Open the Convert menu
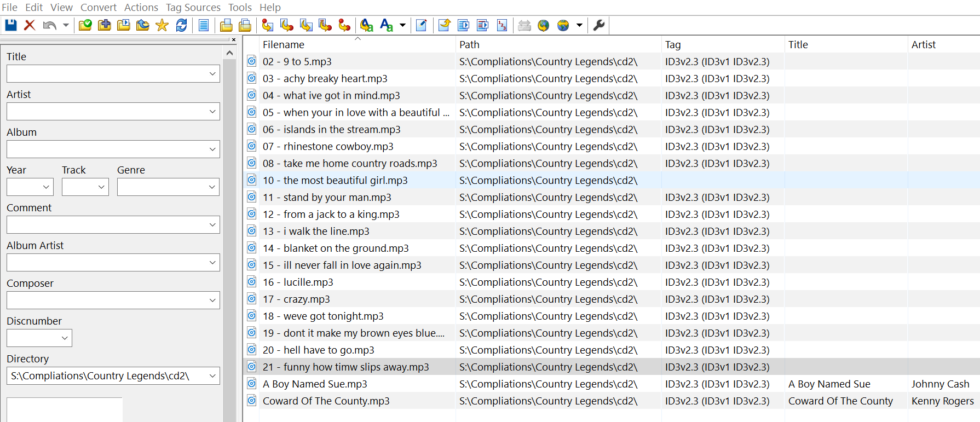 (99, 7)
